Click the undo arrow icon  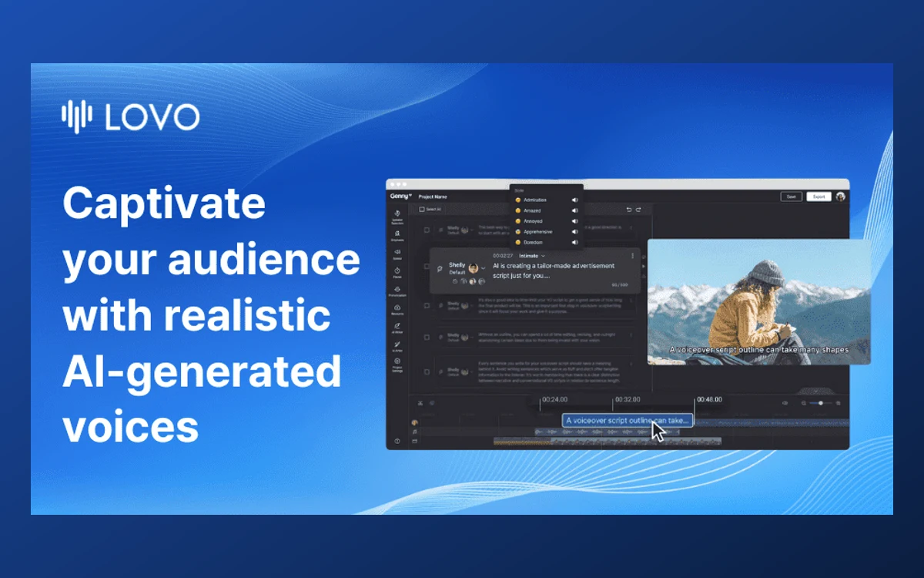point(629,210)
